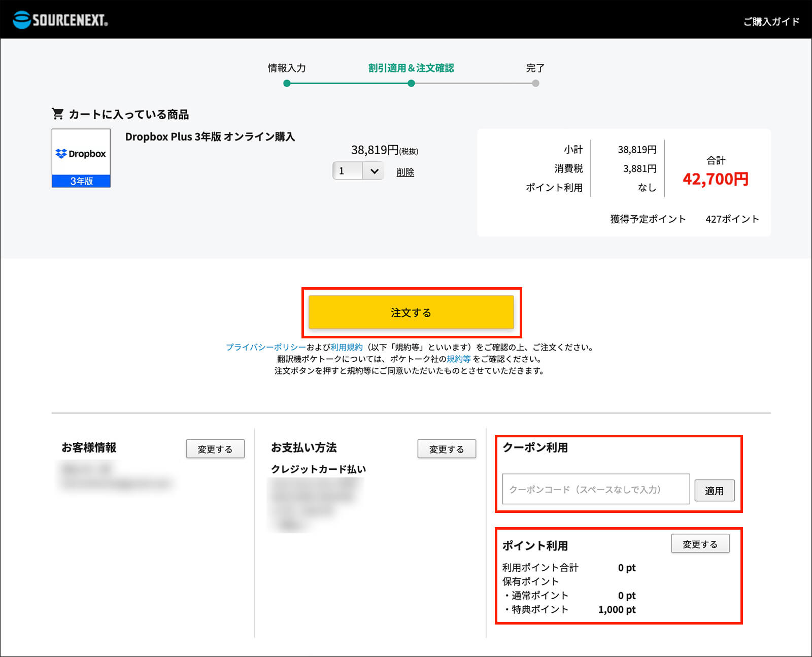Open the 利用規約 link

[x=347, y=347]
